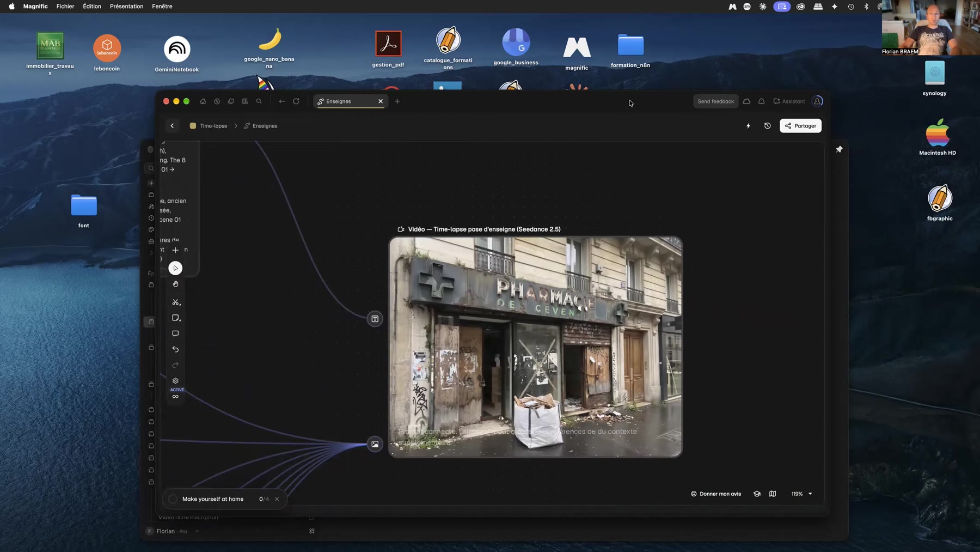Click Donner mon avis feedback link
This screenshot has width=980, height=552.
pyautogui.click(x=716, y=494)
